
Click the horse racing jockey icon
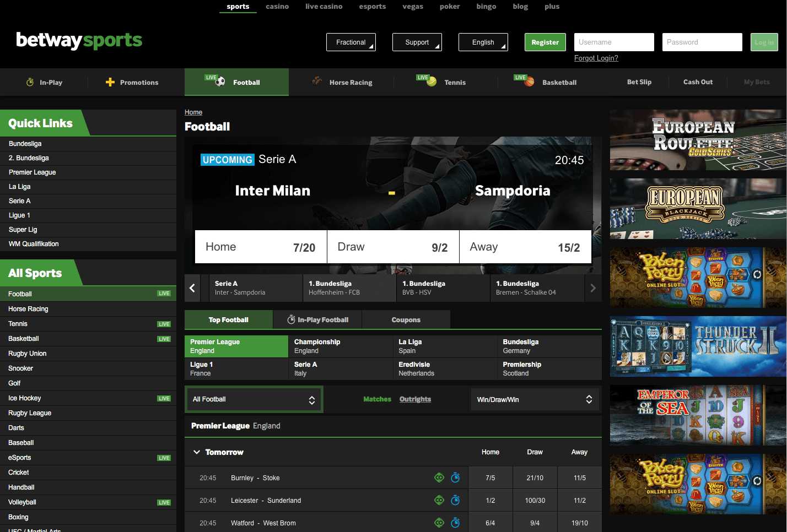point(317,81)
